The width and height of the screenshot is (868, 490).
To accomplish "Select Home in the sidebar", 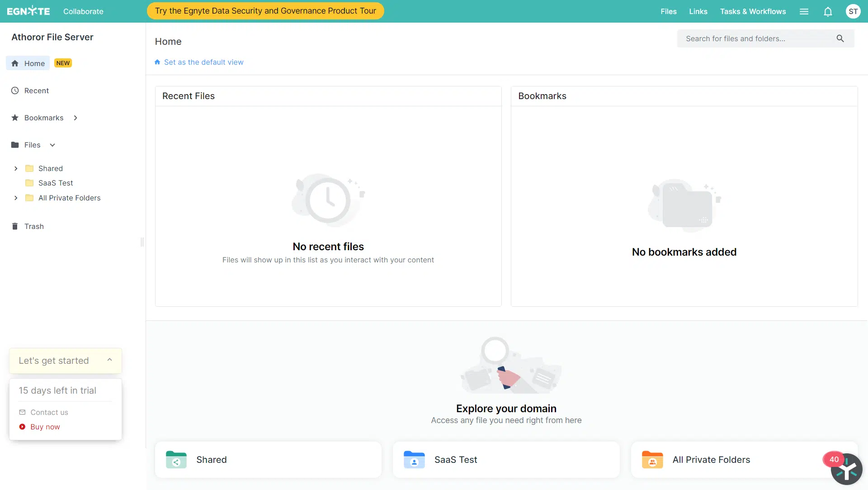I will (28, 63).
